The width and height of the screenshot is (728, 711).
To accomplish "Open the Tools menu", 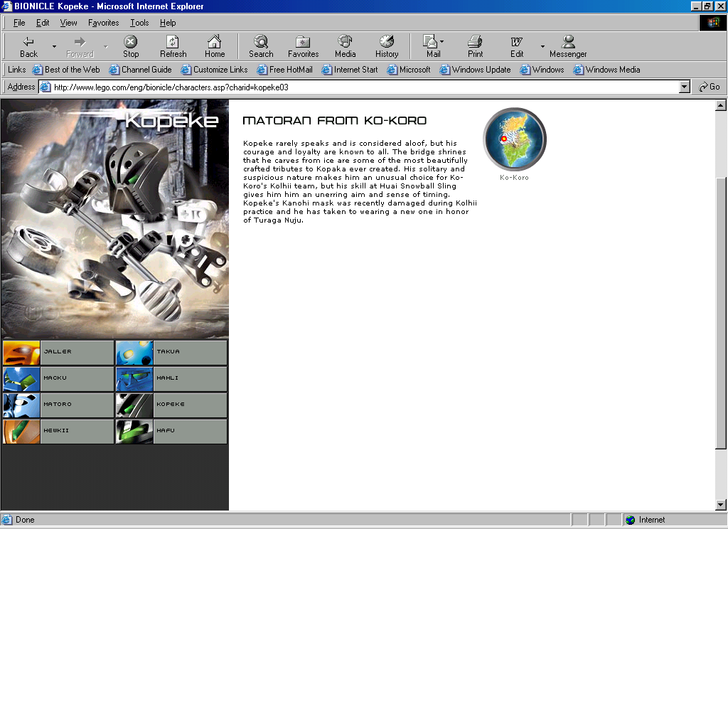I will coord(139,23).
